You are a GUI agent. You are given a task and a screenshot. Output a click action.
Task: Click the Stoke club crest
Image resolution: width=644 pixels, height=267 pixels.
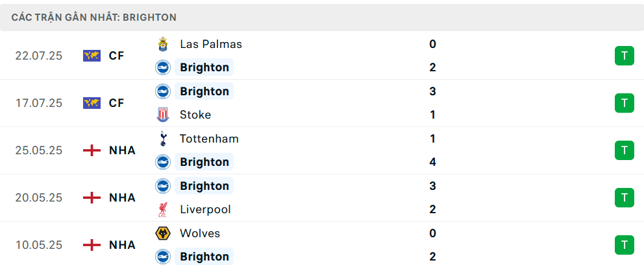click(163, 115)
